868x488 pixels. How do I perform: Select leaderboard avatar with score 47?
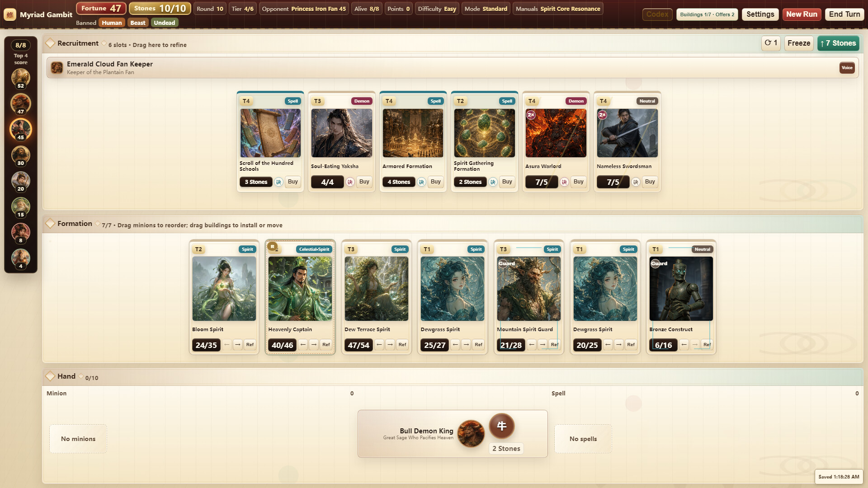pos(21,103)
